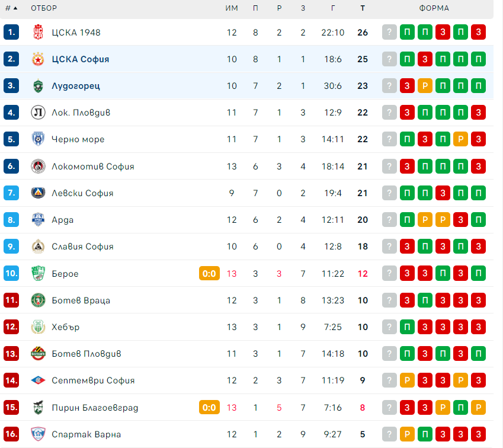Open the Черно море team link
The height and width of the screenshot is (448, 503).
coord(78,139)
